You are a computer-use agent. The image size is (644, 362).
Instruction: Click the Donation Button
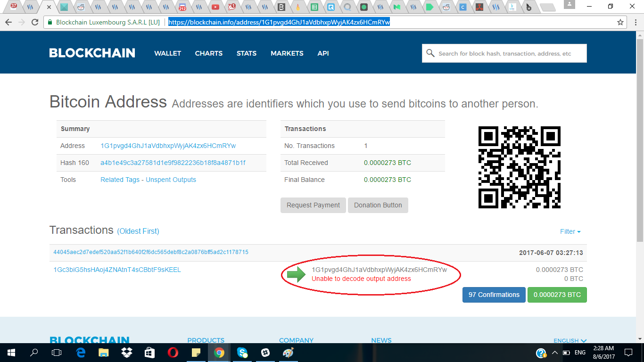coord(378,205)
